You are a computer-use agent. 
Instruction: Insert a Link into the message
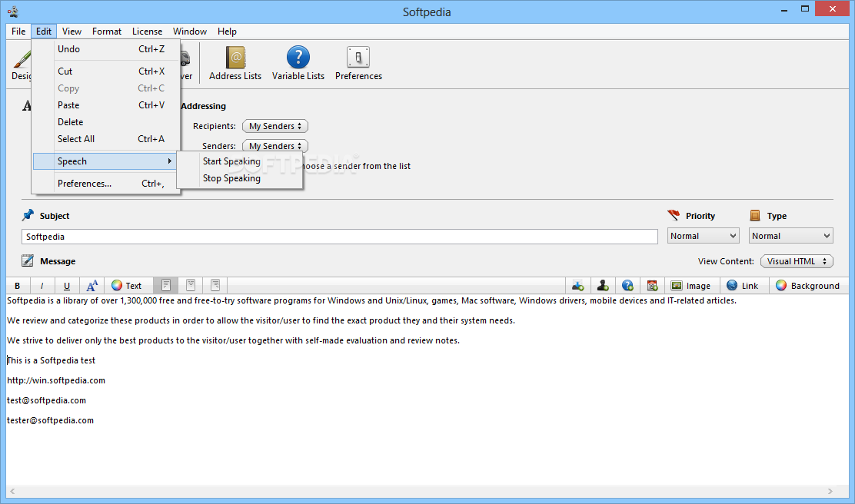tap(743, 286)
